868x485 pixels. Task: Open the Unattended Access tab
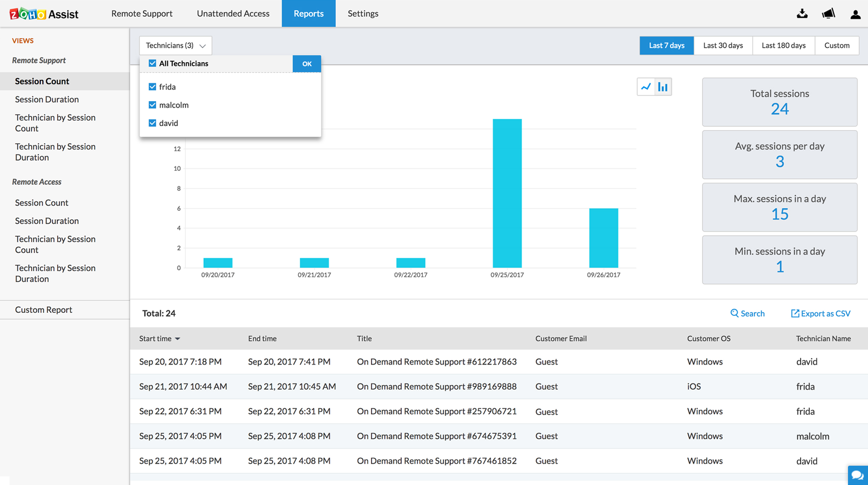(233, 13)
